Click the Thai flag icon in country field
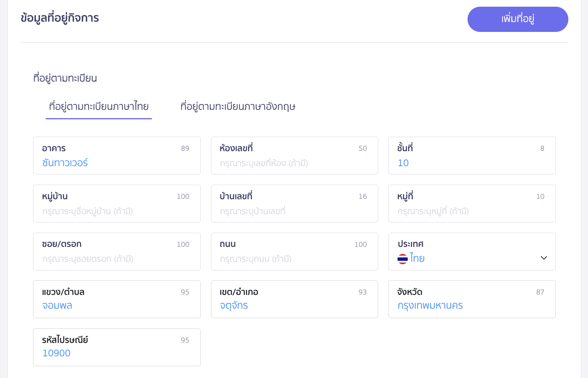The image size is (588, 378). pos(403,259)
